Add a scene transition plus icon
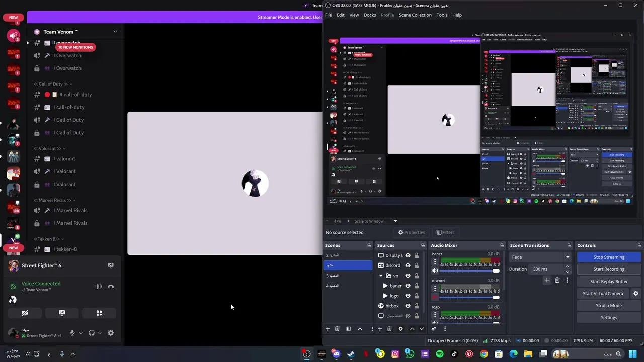 547,280
